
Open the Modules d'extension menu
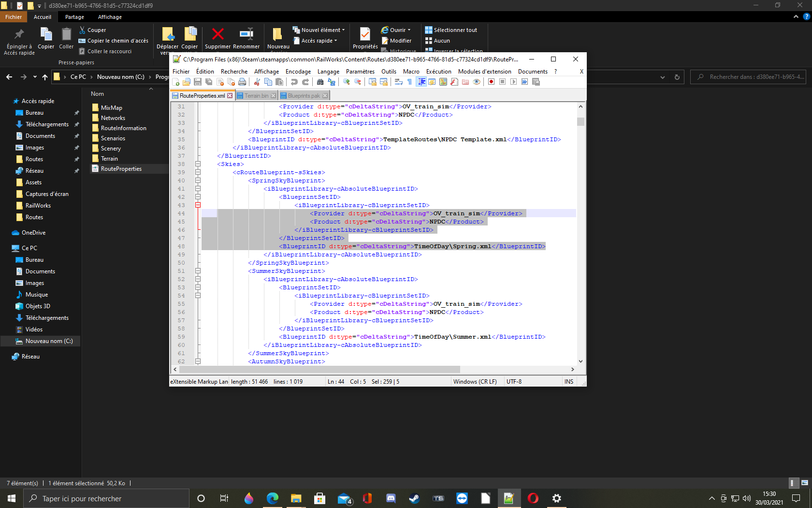click(484, 72)
